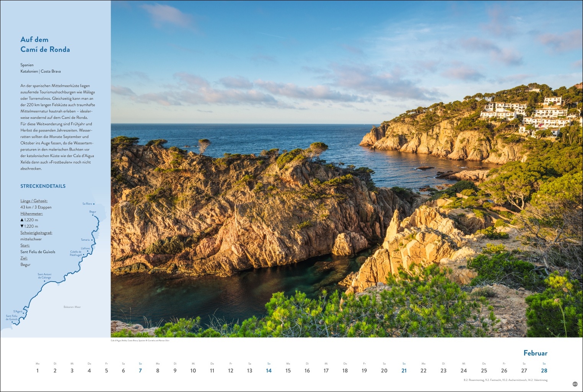This screenshot has height=392, width=583.
Task: Click the holiday footnote with Rosenmontag
Action: tap(505, 380)
